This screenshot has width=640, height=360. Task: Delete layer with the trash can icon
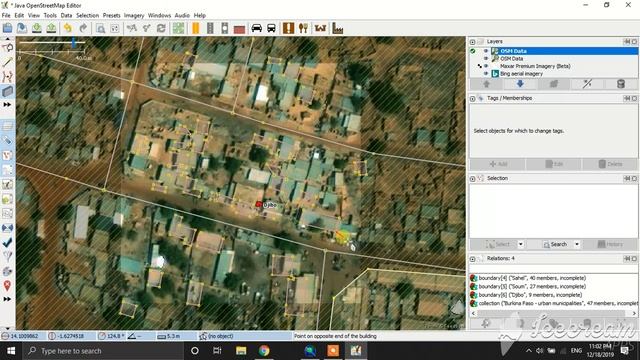coord(621,84)
